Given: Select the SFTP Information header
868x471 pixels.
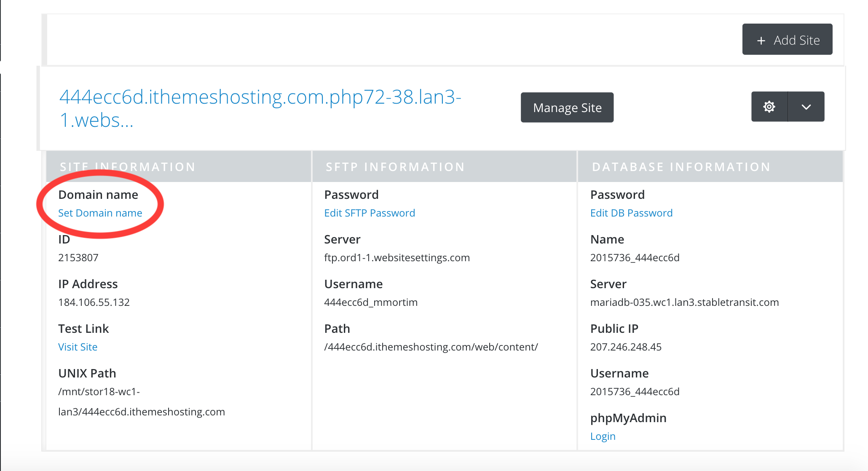Looking at the screenshot, I should [x=395, y=167].
